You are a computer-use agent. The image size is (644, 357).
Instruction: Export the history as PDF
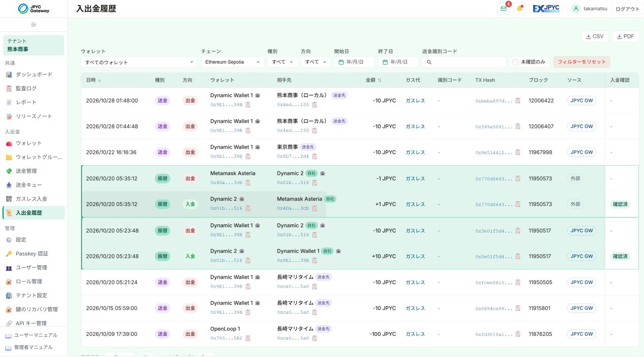pyautogui.click(x=625, y=36)
